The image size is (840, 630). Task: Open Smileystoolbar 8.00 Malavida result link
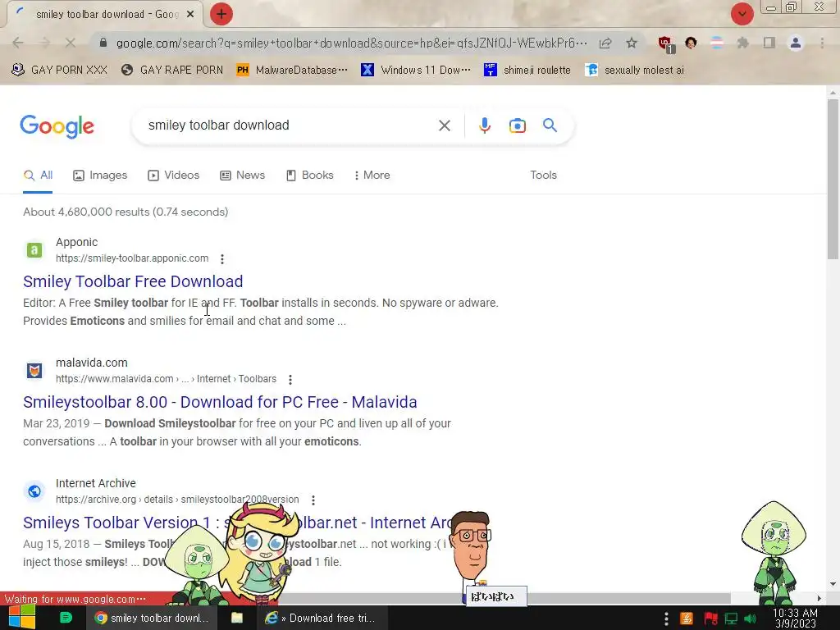click(220, 402)
